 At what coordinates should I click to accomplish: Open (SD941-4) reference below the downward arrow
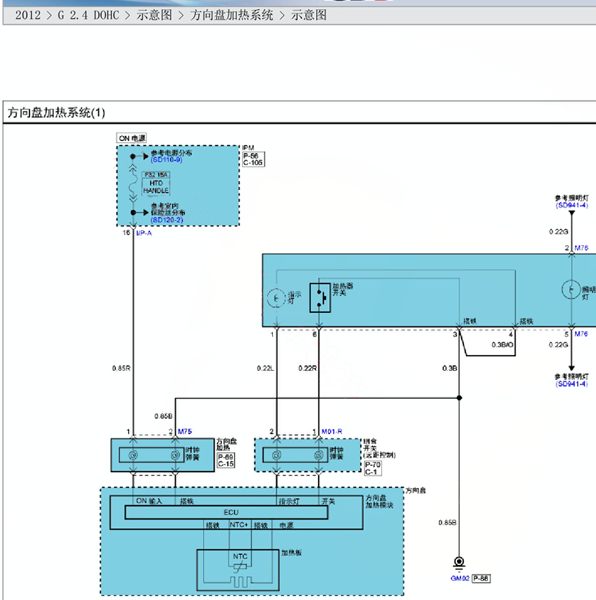click(x=572, y=384)
